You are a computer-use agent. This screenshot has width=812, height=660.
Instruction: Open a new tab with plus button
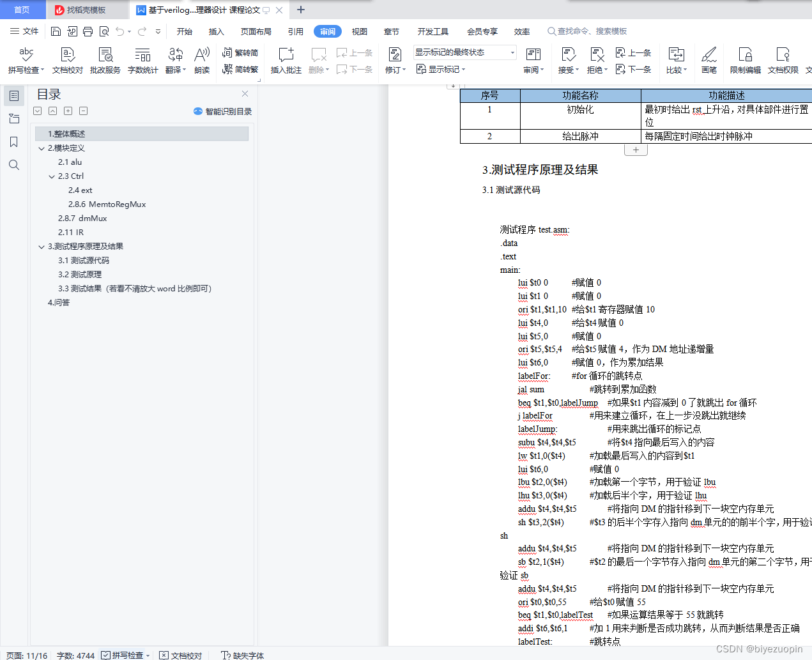click(301, 10)
